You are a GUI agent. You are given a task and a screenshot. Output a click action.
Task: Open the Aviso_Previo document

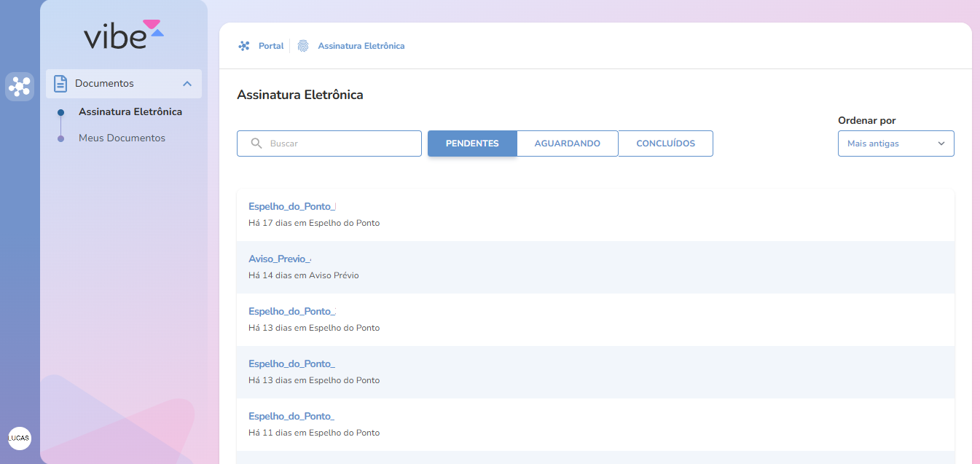(x=280, y=259)
